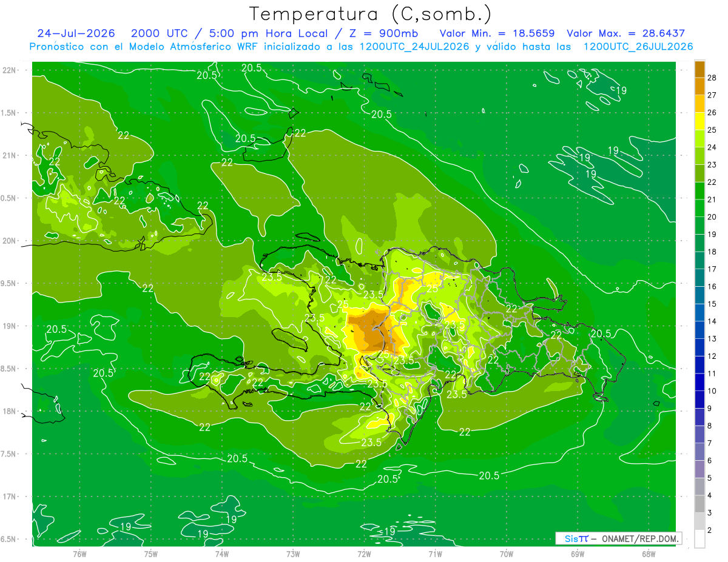Click legend value 28 on color scale
Viewport: 728px width, 562px height.
click(x=712, y=78)
